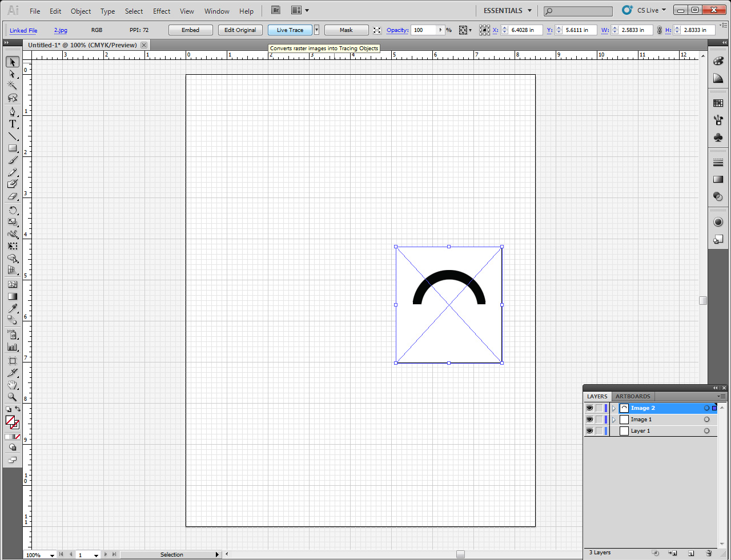Toggle constrain width and height proportions
The height and width of the screenshot is (560, 731).
pos(660,30)
